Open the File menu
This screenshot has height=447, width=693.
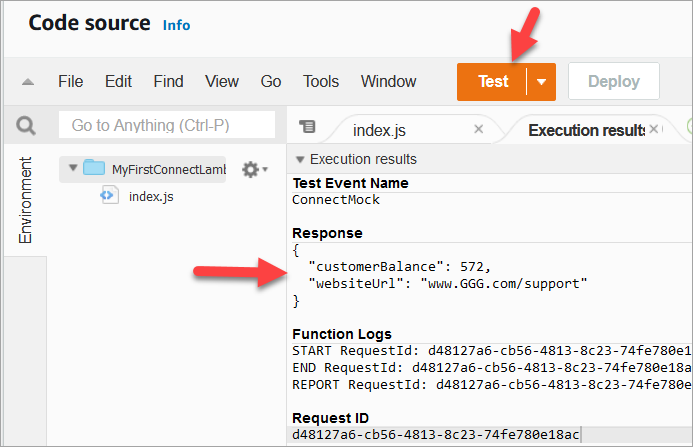70,82
